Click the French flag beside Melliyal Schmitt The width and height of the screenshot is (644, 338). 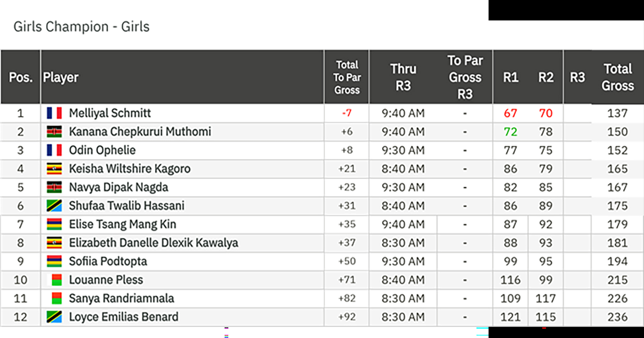tap(54, 113)
